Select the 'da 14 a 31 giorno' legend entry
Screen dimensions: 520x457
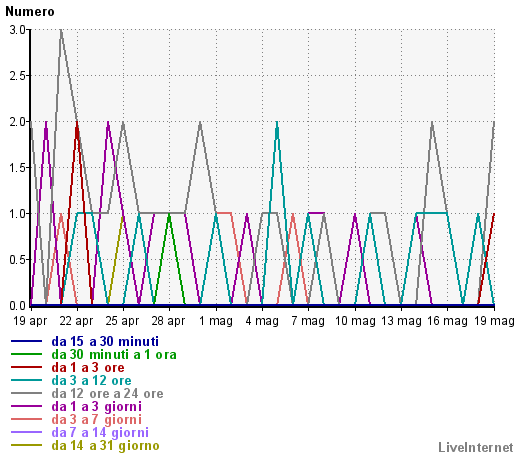point(105,446)
